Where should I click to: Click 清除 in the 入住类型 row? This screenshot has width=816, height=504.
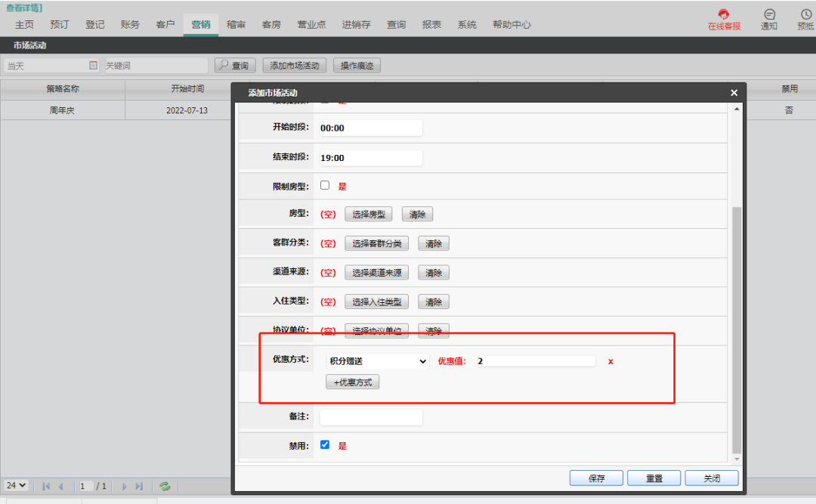434,301
